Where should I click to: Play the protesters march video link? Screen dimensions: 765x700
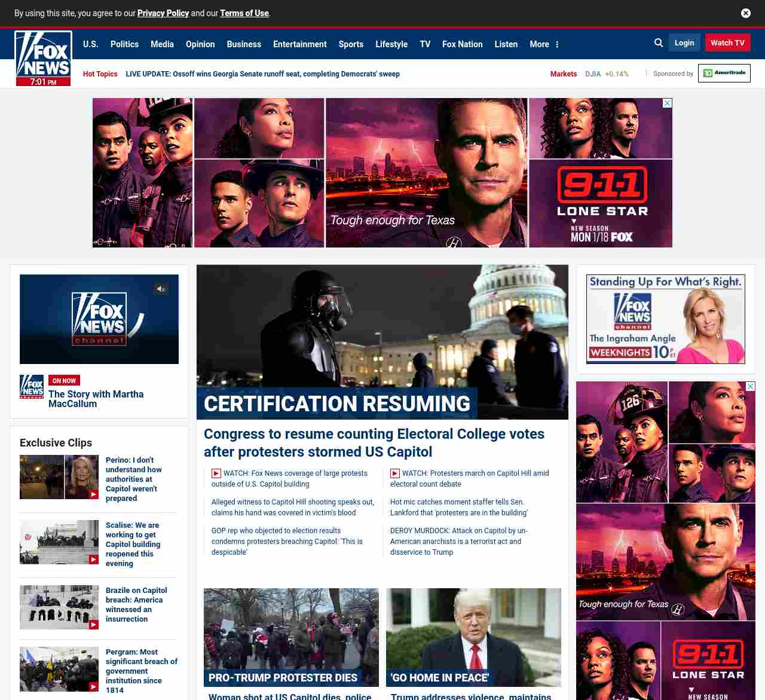[x=475, y=473]
